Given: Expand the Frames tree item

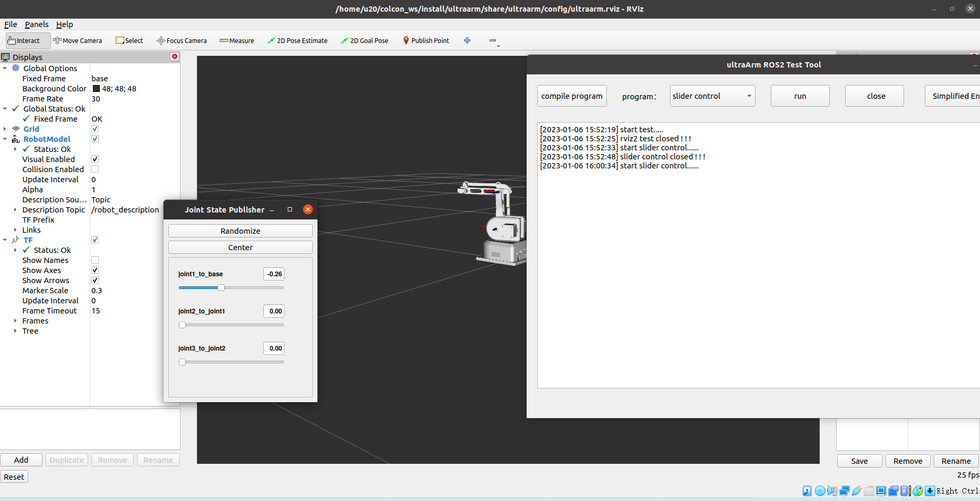Looking at the screenshot, I should pos(15,321).
